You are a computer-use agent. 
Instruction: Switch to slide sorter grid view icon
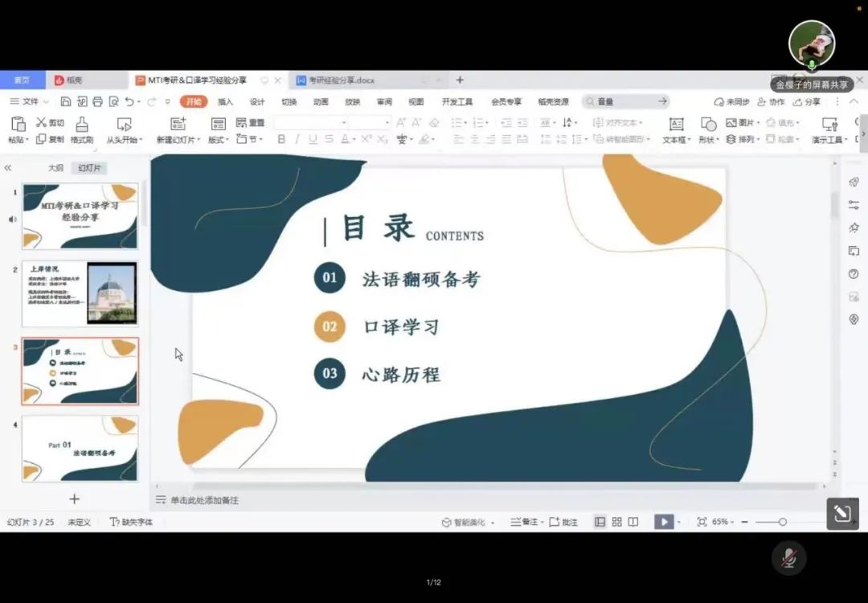point(616,522)
